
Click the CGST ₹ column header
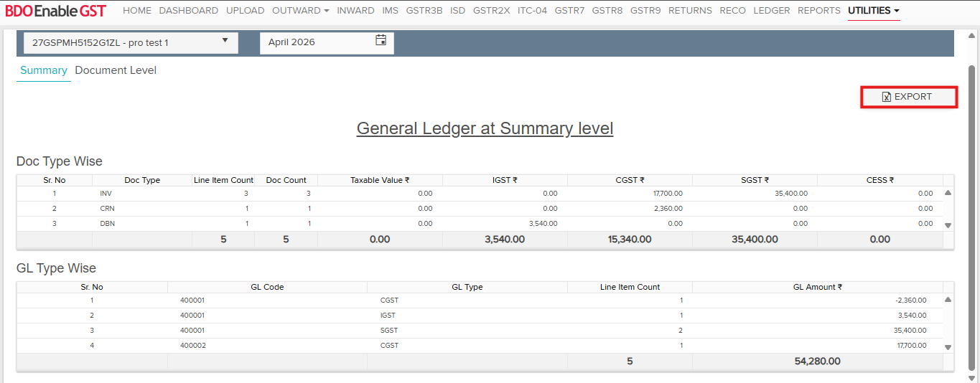tap(630, 180)
